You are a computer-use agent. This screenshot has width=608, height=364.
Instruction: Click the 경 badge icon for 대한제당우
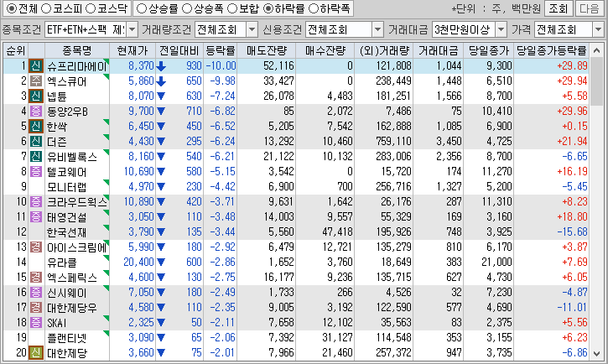pyautogui.click(x=36, y=308)
